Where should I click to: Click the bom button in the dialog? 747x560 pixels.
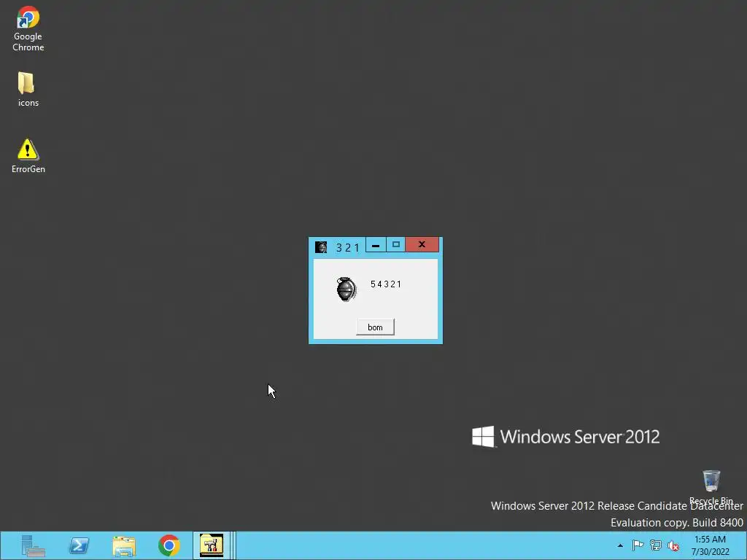375,327
